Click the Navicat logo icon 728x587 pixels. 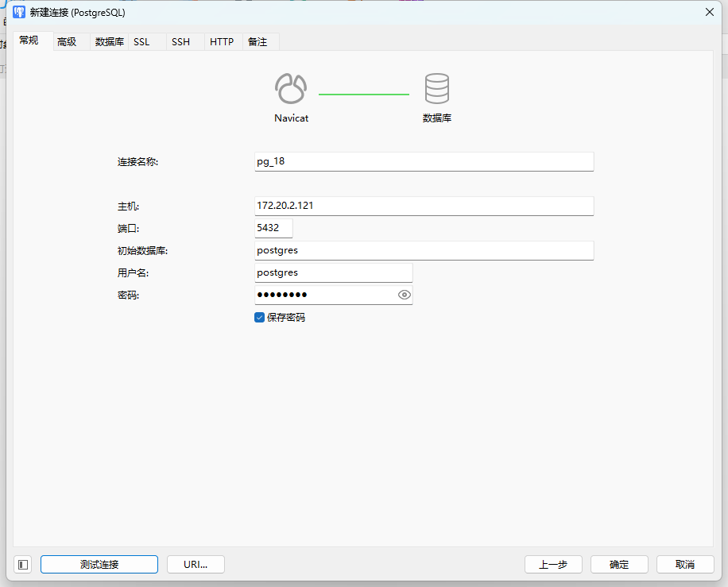tap(291, 88)
